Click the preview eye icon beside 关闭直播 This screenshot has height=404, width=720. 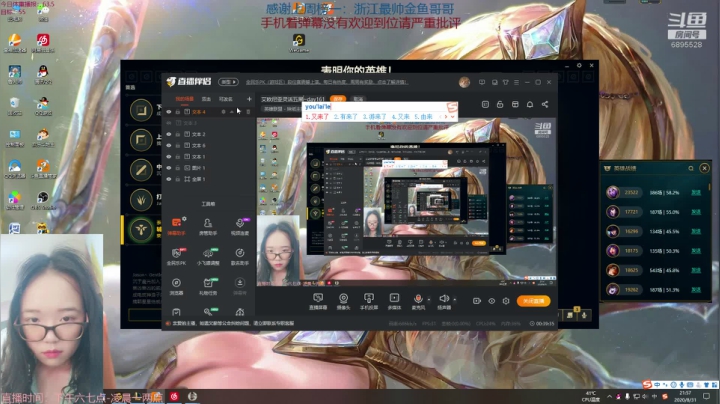pyautogui.click(x=491, y=301)
